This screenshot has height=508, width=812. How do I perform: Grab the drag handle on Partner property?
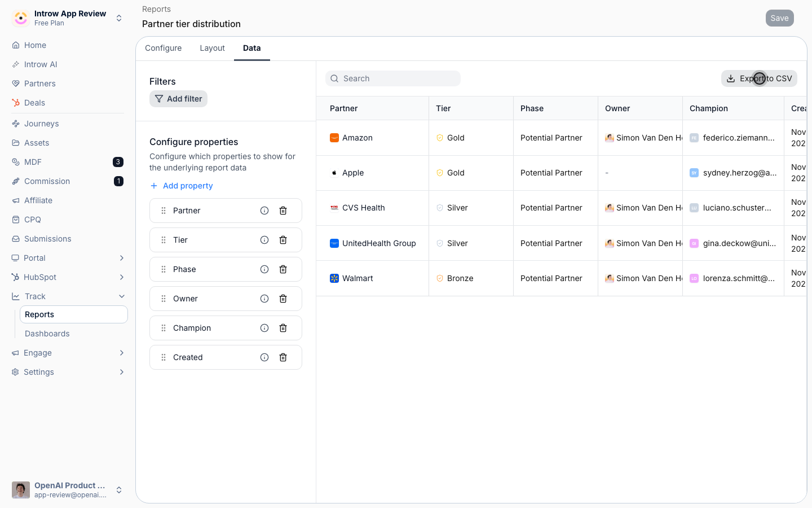tap(164, 211)
